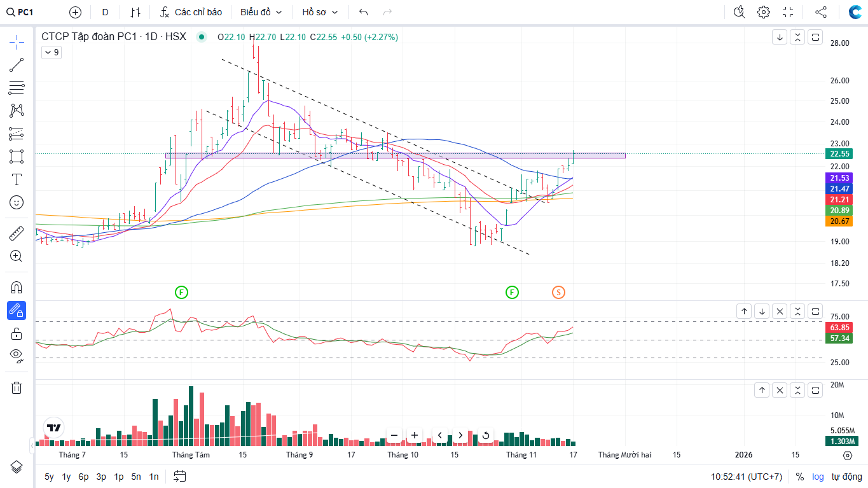Click the 1y range button
Screen dimensions: 868x488
(66, 477)
